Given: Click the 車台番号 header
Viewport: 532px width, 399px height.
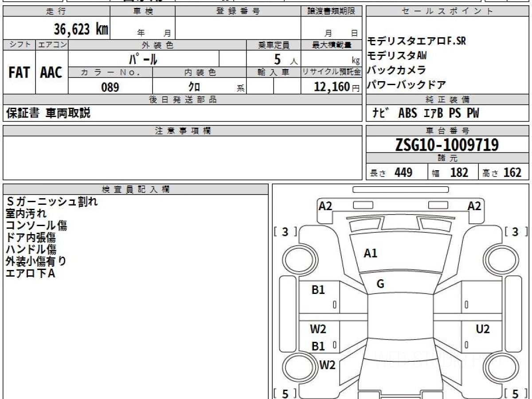Looking at the screenshot, I should coord(447,131).
